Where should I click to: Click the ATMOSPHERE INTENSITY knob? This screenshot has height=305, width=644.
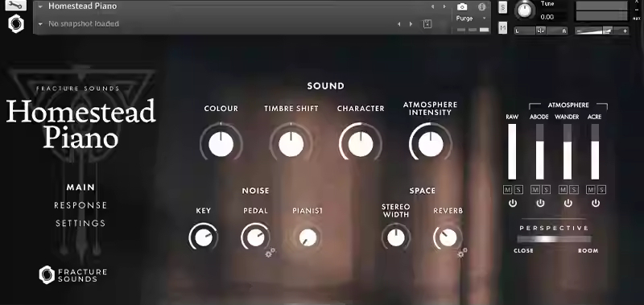431,144
